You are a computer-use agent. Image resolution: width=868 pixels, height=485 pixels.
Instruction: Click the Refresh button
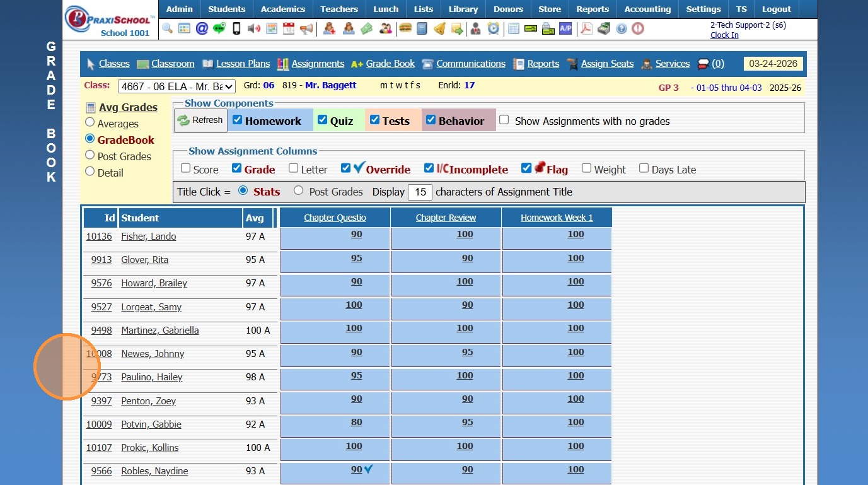point(201,120)
